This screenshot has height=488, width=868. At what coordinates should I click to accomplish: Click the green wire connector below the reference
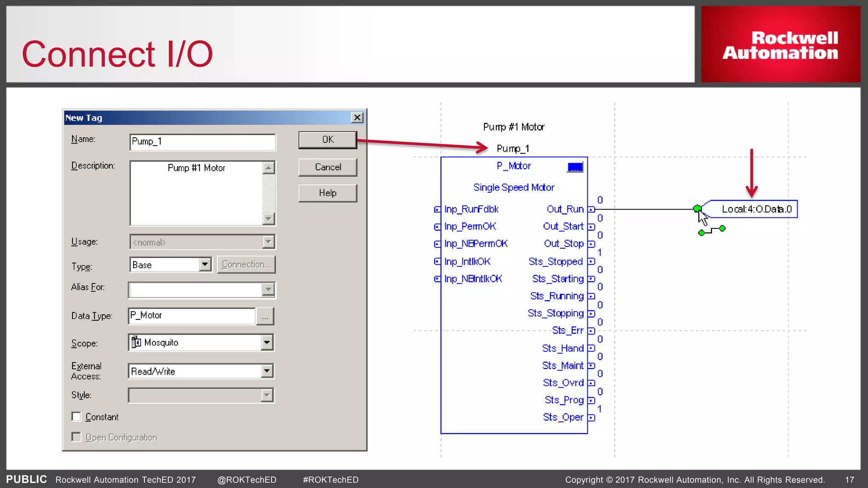point(712,230)
